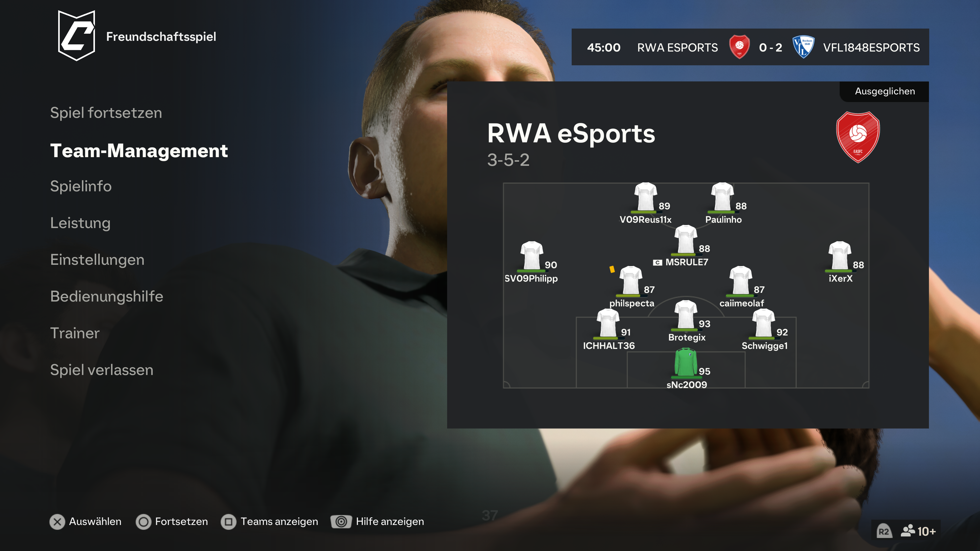Select striker V09Reus11x jersey
The width and height of the screenshot is (980, 551).
645,197
